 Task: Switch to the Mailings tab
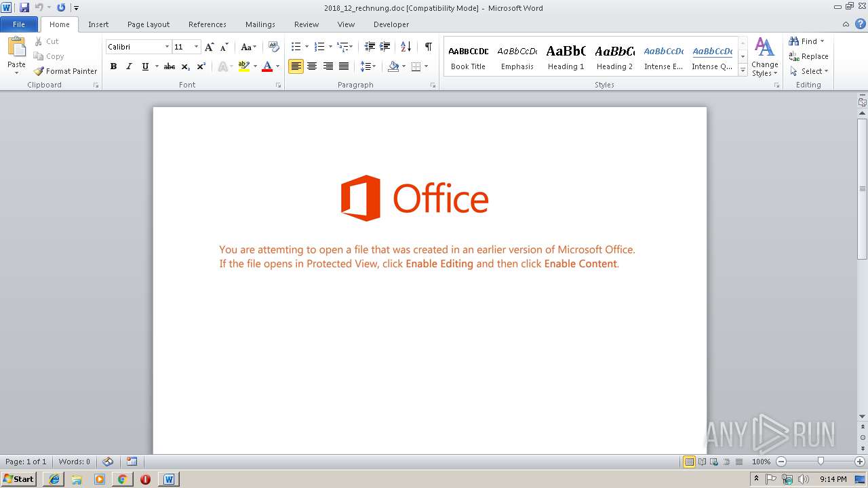point(260,24)
